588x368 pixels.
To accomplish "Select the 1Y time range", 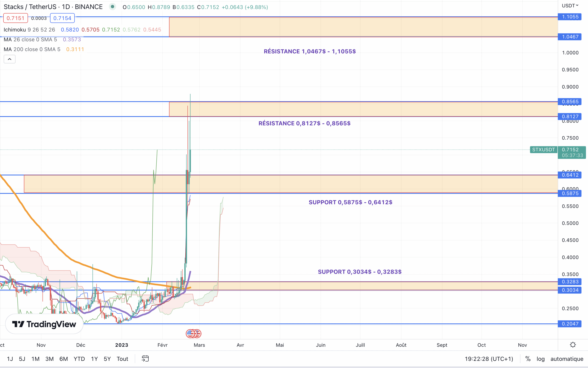I will click(x=94, y=359).
